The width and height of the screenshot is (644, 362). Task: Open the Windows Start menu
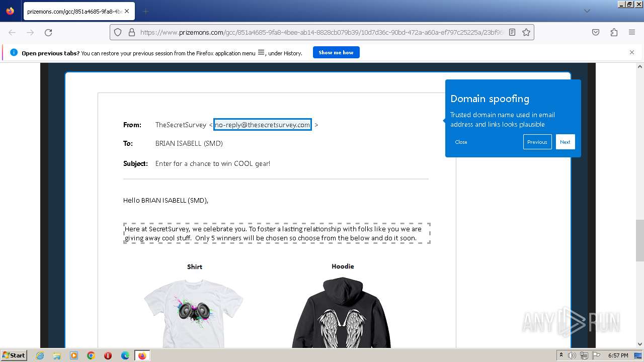[x=14, y=355]
